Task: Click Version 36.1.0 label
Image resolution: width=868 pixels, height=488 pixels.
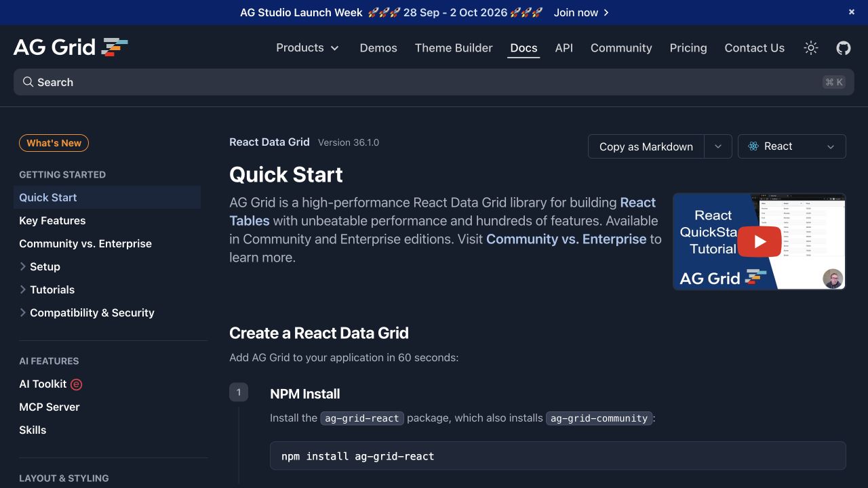Action: pos(349,142)
